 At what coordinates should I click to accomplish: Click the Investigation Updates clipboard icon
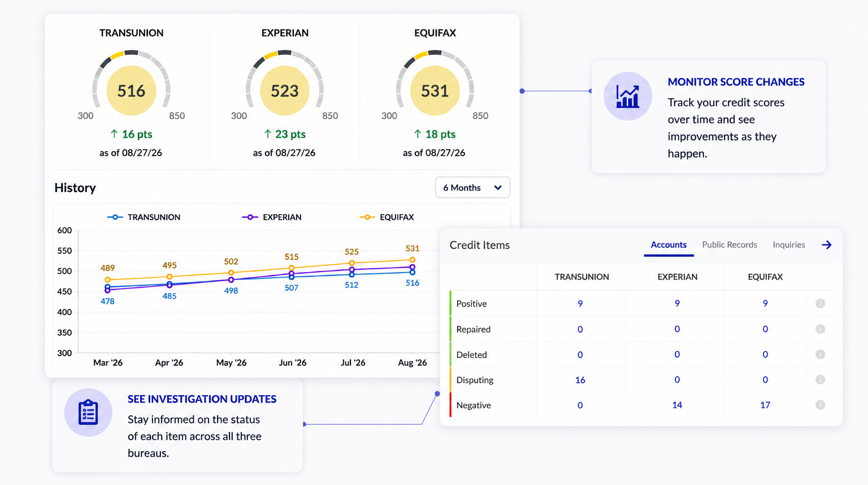tap(88, 413)
